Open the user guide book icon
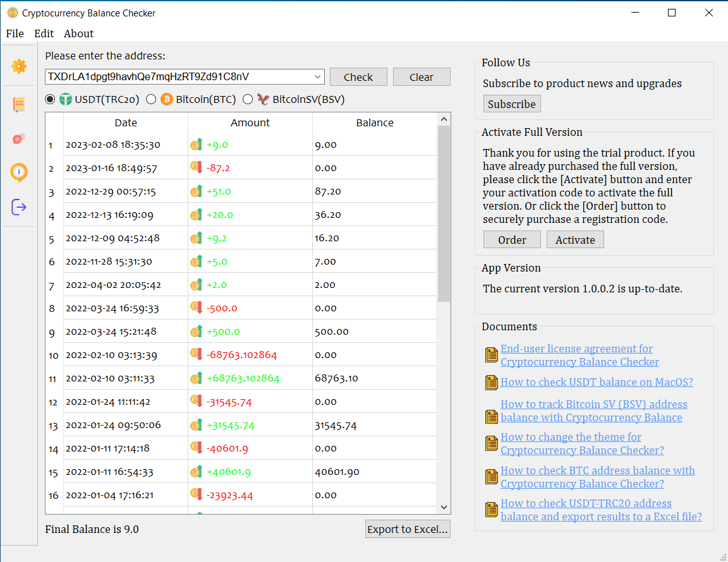Viewport: 728px width, 562px height. [x=19, y=104]
